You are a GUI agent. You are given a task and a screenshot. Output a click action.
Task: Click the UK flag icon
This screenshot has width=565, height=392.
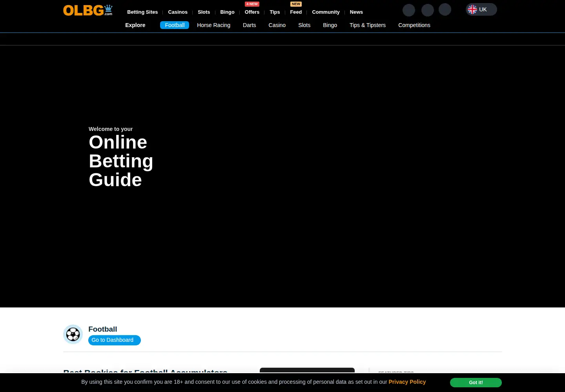tap(472, 9)
